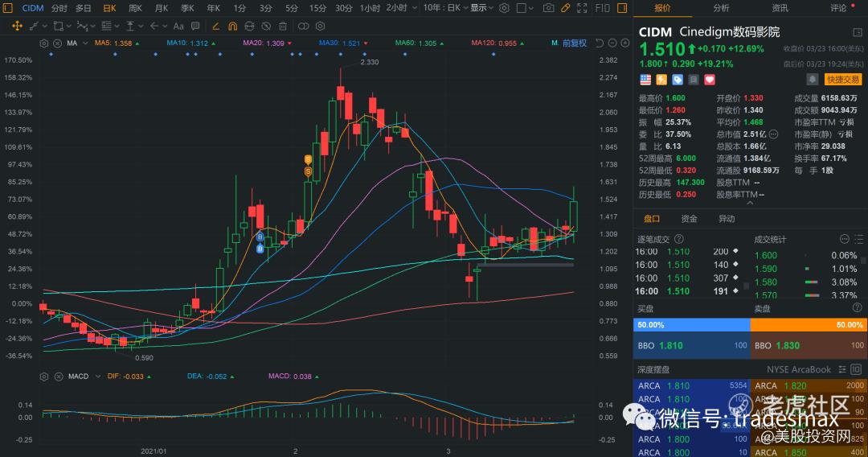Select the wave pattern drawing tool

click(82, 26)
